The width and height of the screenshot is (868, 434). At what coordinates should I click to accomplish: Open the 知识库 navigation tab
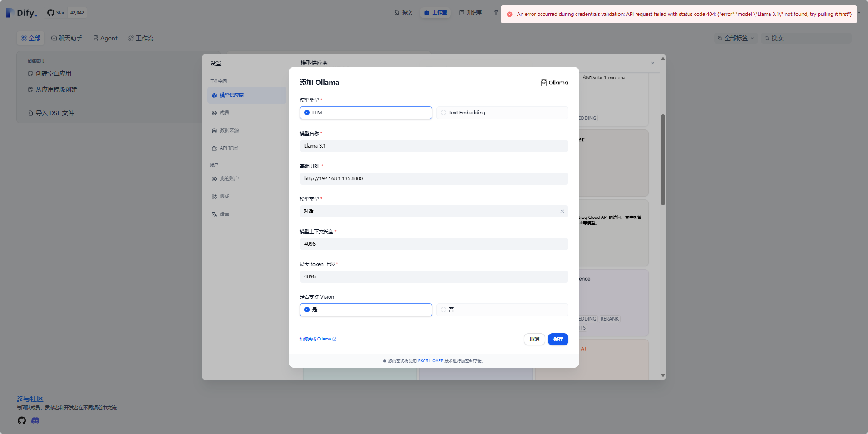pos(470,13)
